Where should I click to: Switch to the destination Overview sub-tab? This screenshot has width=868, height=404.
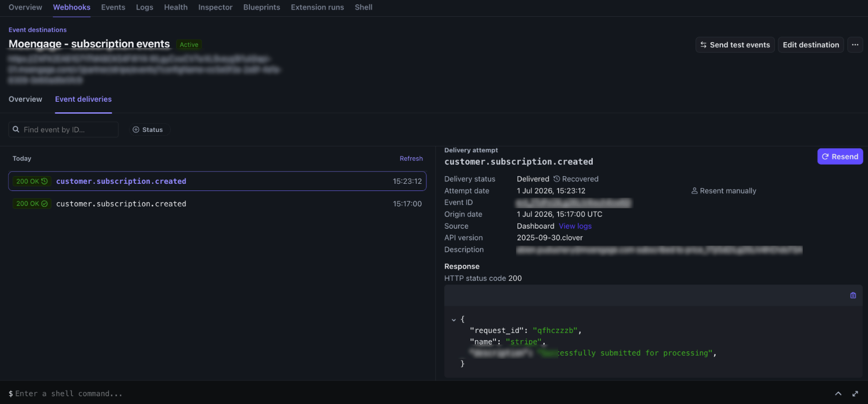pyautogui.click(x=25, y=99)
